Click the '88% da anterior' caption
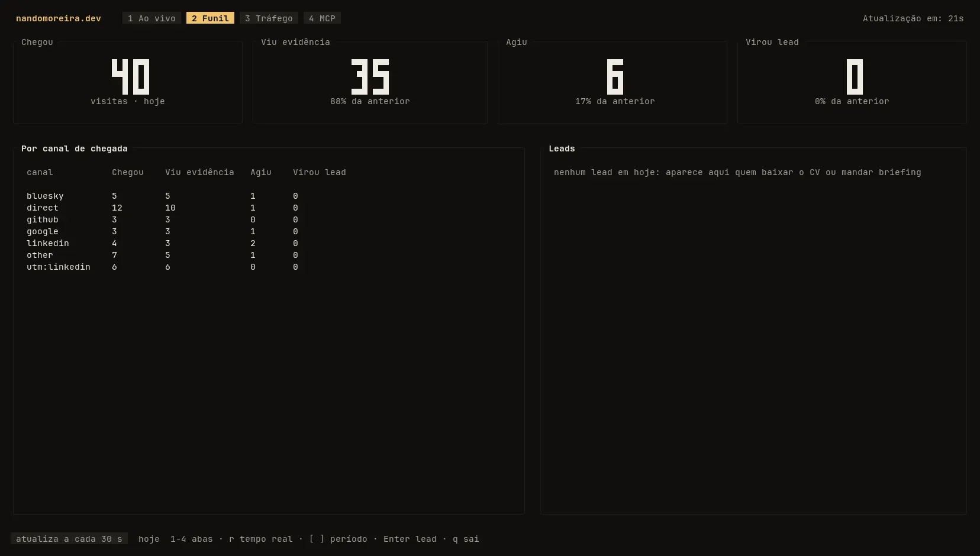 coord(370,101)
